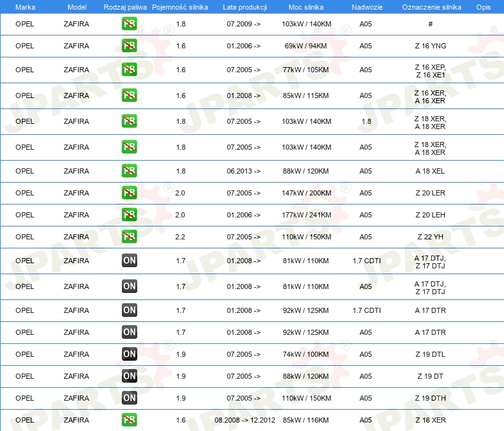This screenshot has width=504, height=431.
Task: Click petrol fuel icon for Z 16 YNG row
Action: click(x=129, y=46)
